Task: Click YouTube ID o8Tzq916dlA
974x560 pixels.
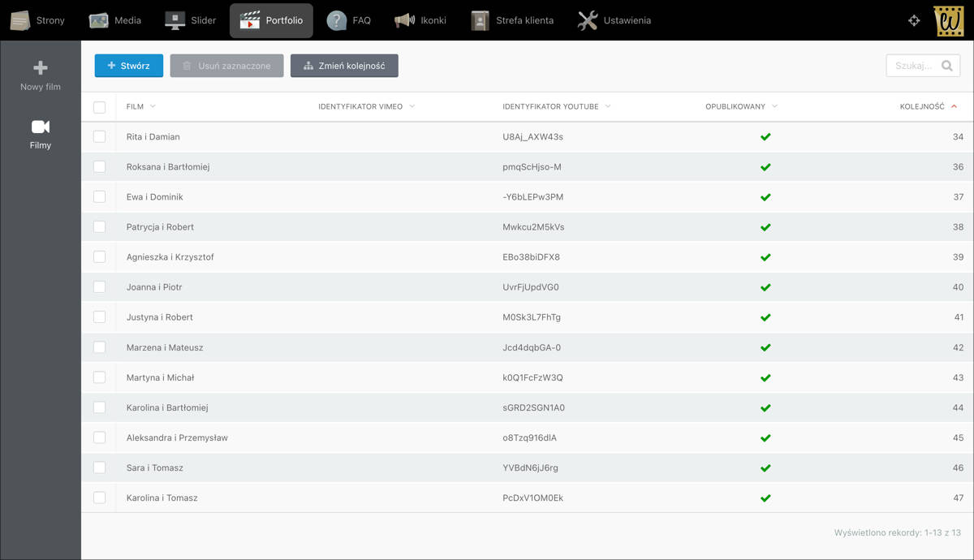Action: (x=530, y=437)
